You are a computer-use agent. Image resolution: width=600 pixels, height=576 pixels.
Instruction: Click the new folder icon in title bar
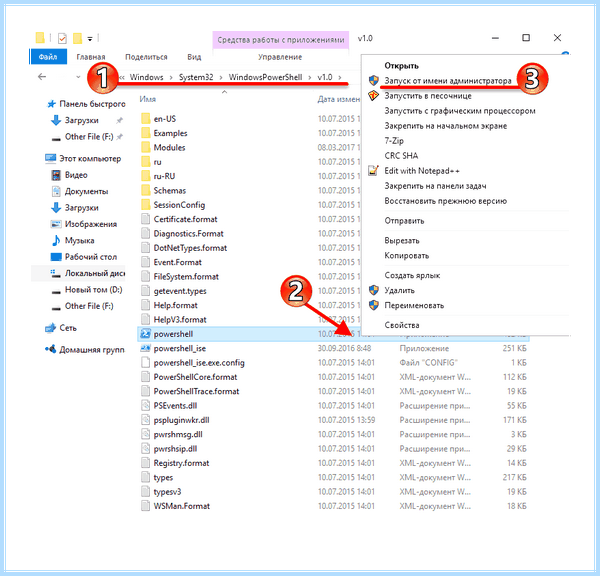pyautogui.click(x=78, y=38)
